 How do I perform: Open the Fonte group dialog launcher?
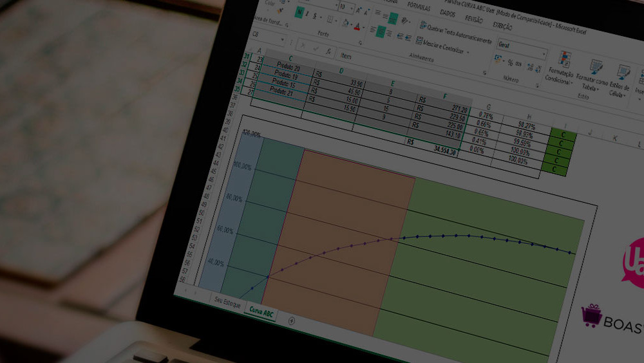coord(360,42)
